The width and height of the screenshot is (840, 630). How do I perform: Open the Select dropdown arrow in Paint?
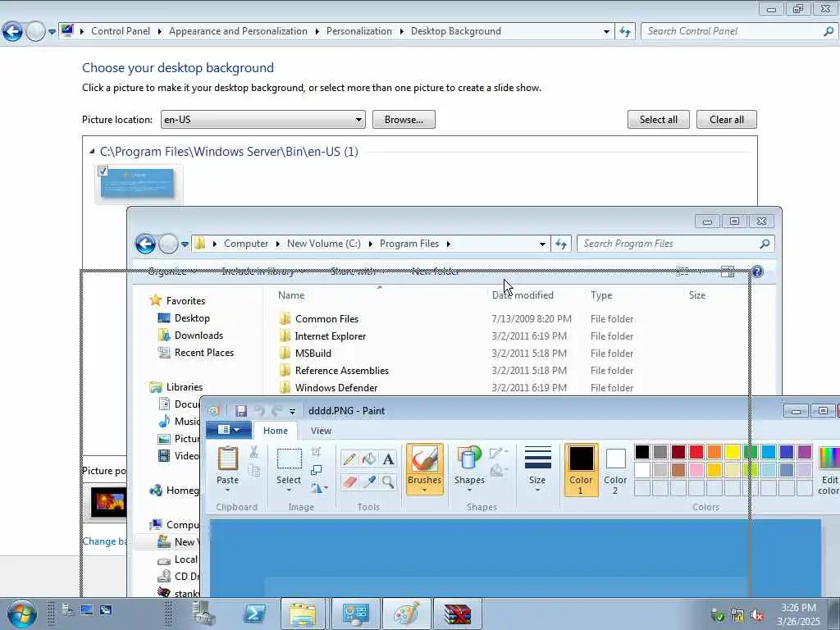click(x=289, y=491)
